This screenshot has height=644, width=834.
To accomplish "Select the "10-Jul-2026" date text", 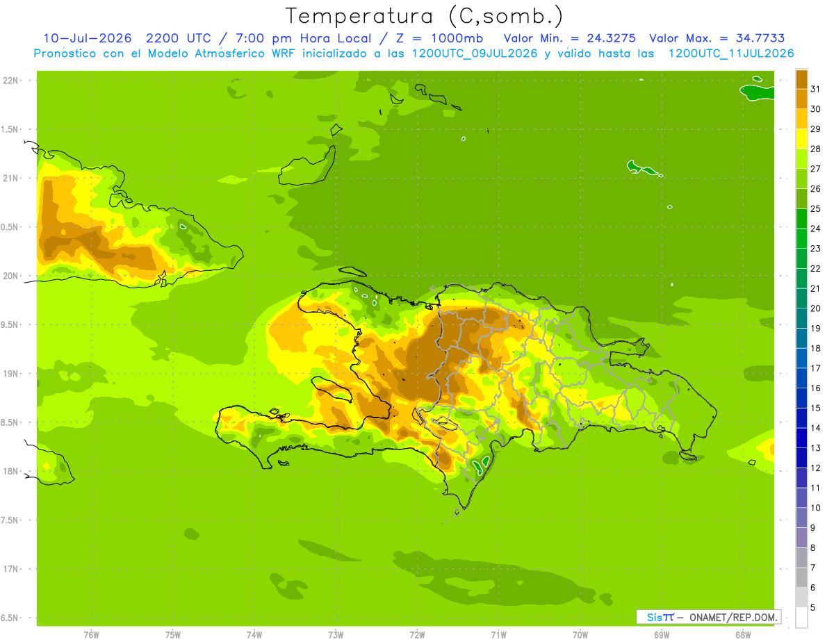I will (87, 38).
